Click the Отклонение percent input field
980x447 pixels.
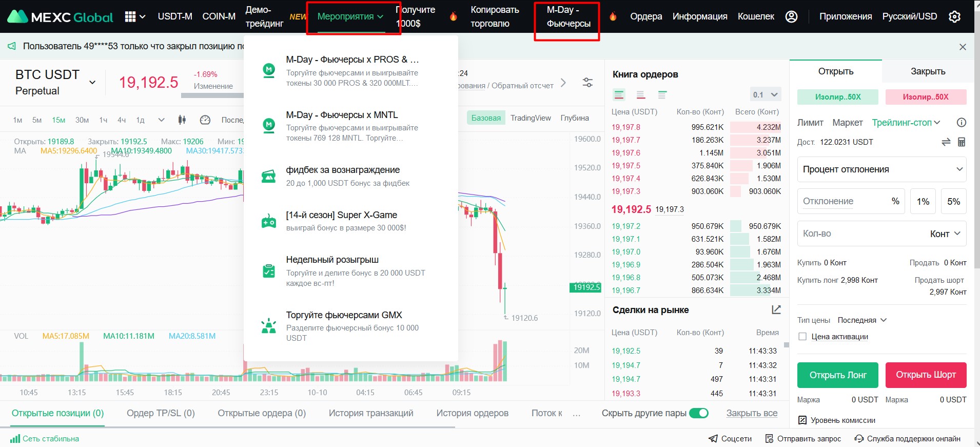pos(851,201)
